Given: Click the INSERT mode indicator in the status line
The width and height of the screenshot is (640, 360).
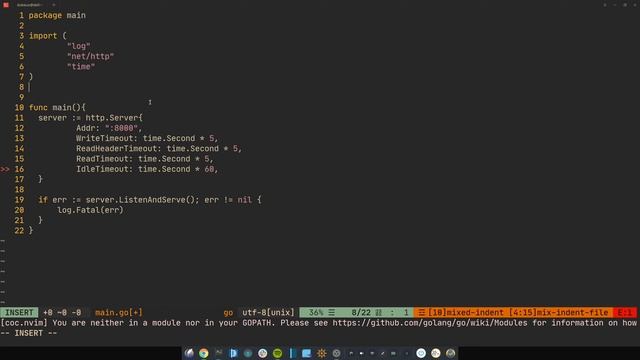Looking at the screenshot, I should coord(19,313).
